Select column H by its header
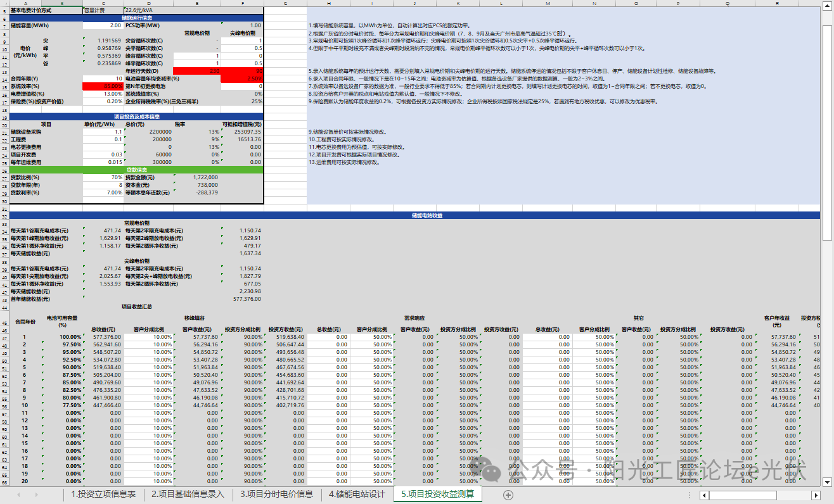The image size is (834, 504). tap(328, 4)
